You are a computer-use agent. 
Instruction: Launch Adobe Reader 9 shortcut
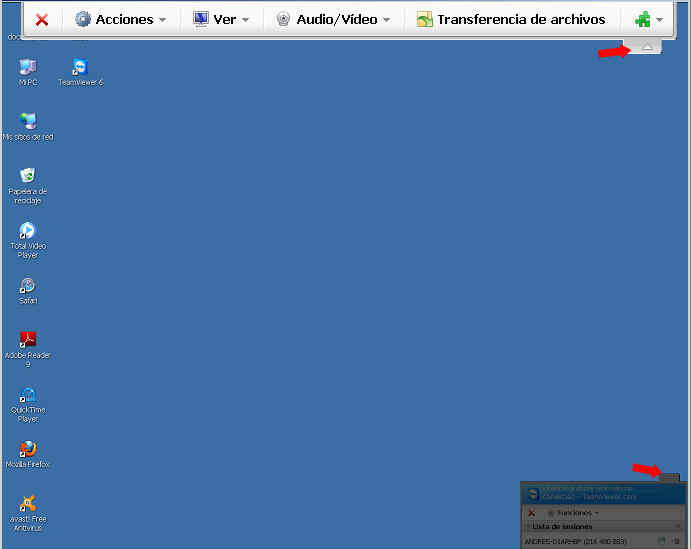(x=28, y=340)
